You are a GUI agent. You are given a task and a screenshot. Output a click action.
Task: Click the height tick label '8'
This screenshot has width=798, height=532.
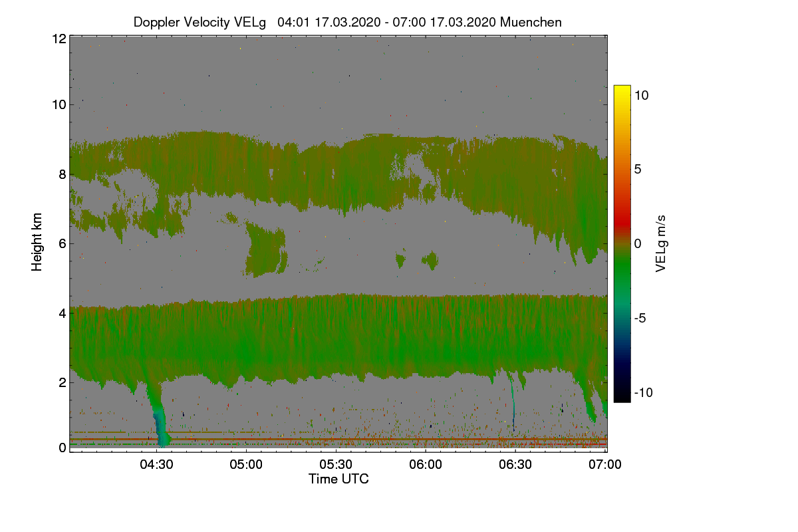click(x=62, y=174)
